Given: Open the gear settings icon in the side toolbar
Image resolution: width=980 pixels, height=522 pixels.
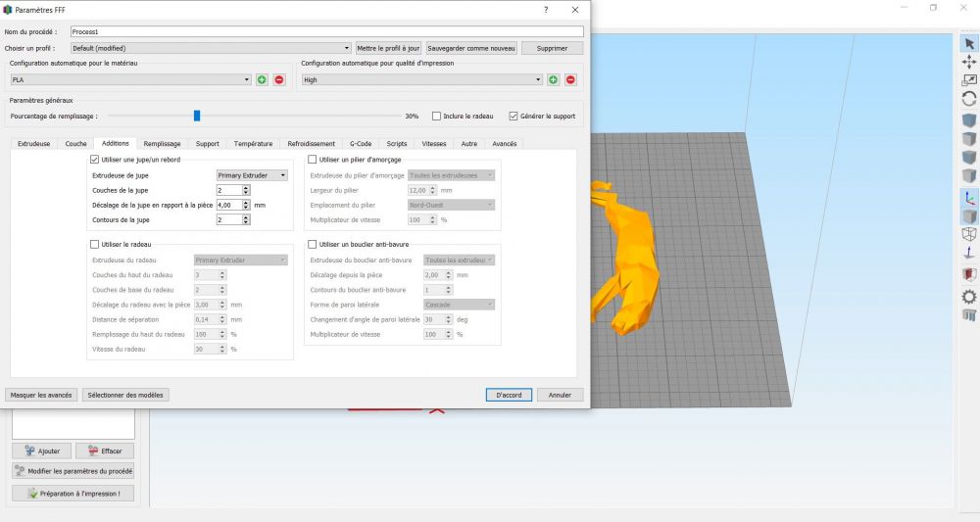Looking at the screenshot, I should point(969,297).
